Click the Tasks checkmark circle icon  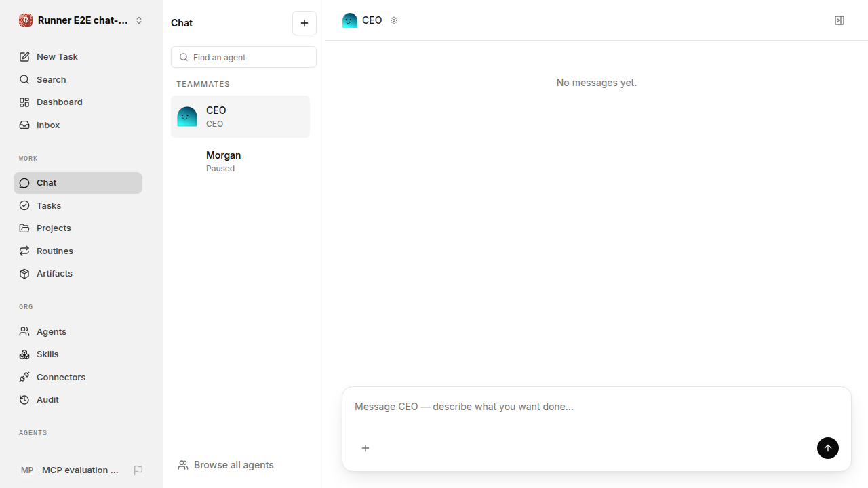[x=24, y=205]
